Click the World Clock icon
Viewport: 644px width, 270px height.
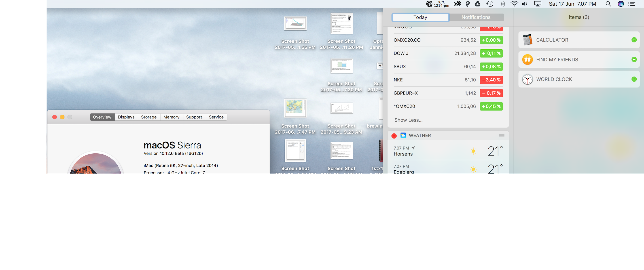[x=527, y=79]
